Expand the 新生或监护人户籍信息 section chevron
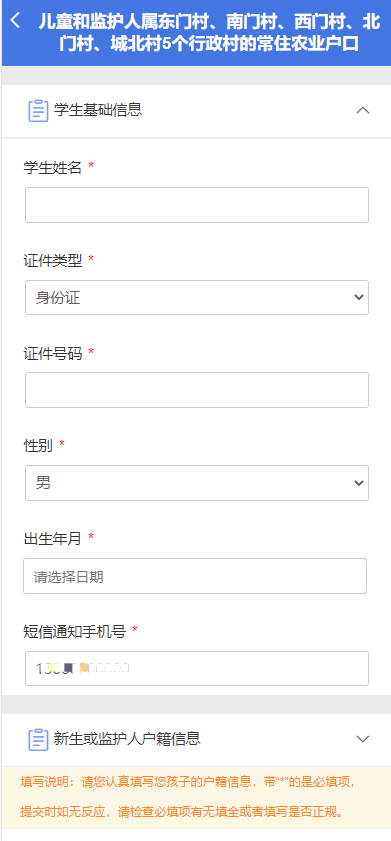Viewport: 391px width, 841px height. pyautogui.click(x=363, y=739)
